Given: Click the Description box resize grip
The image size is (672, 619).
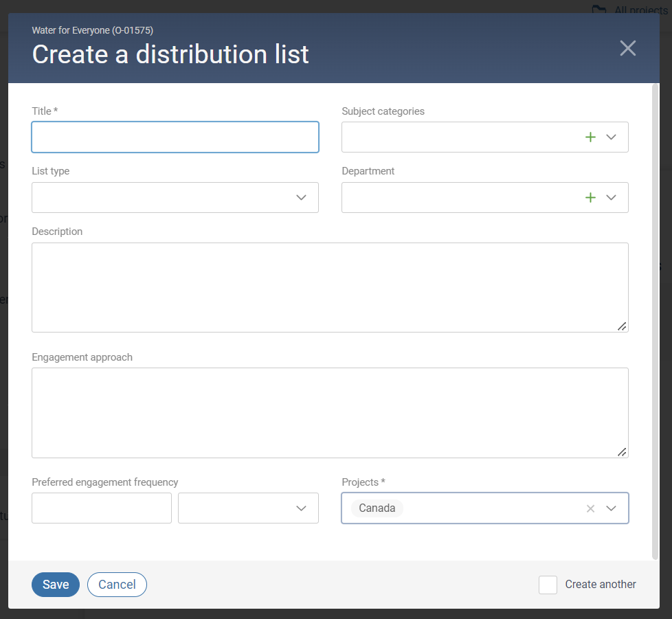Looking at the screenshot, I should pyautogui.click(x=623, y=327).
